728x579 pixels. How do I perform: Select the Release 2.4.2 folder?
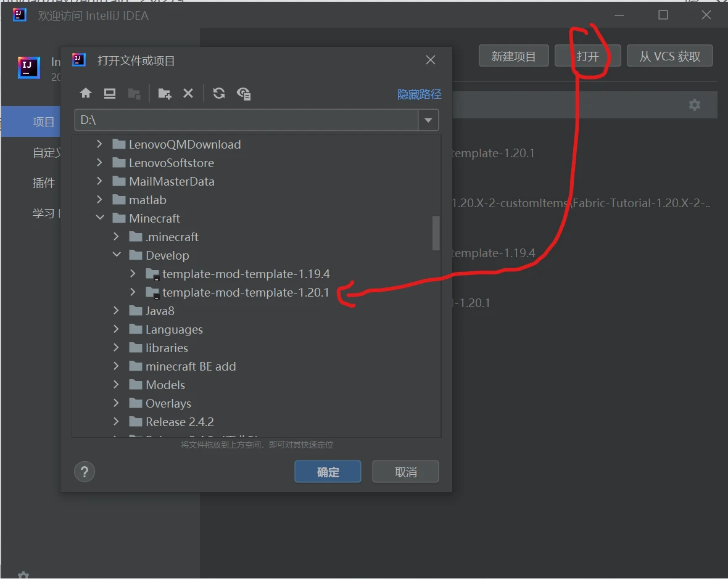pos(180,422)
